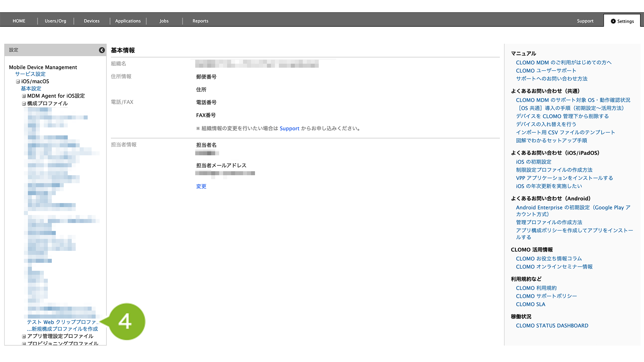Open サービス設定 in the sidebar

click(30, 74)
